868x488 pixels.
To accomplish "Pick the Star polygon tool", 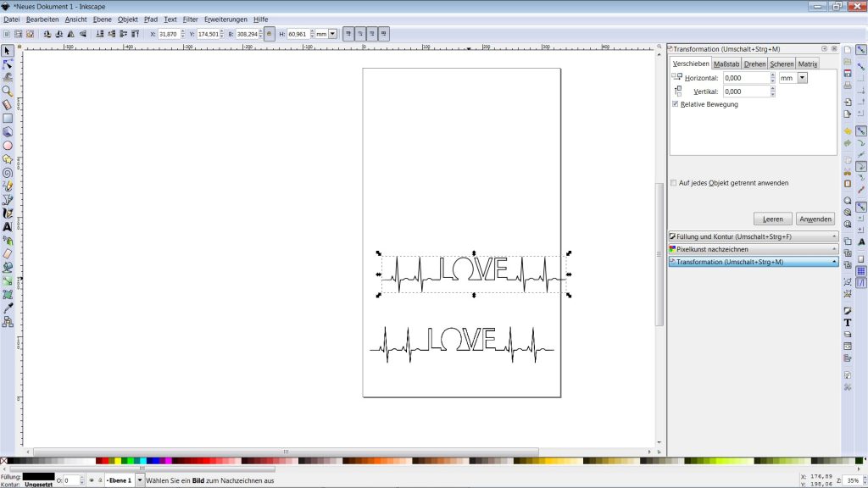I will tap(8, 159).
